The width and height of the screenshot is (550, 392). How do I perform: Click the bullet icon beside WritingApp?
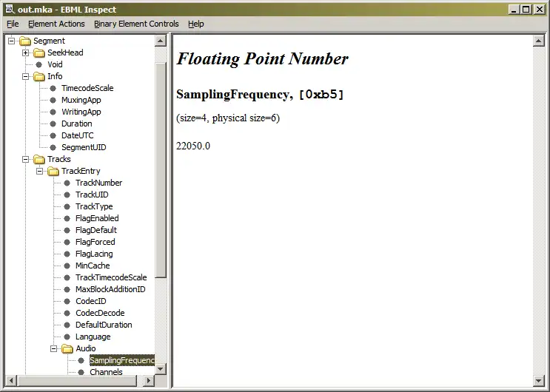pos(53,112)
